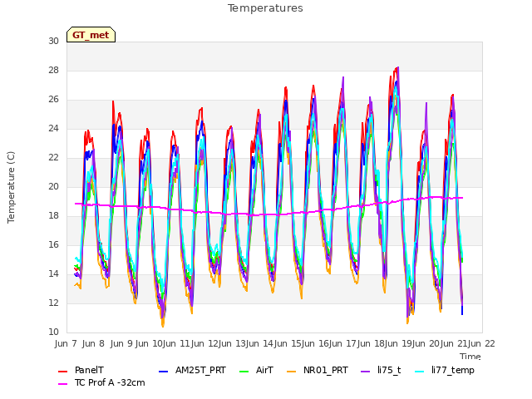Image resolution: width=532 pixels, height=399 pixels.
Task: Click the y-axis tick value 30
Action: [x=53, y=42]
